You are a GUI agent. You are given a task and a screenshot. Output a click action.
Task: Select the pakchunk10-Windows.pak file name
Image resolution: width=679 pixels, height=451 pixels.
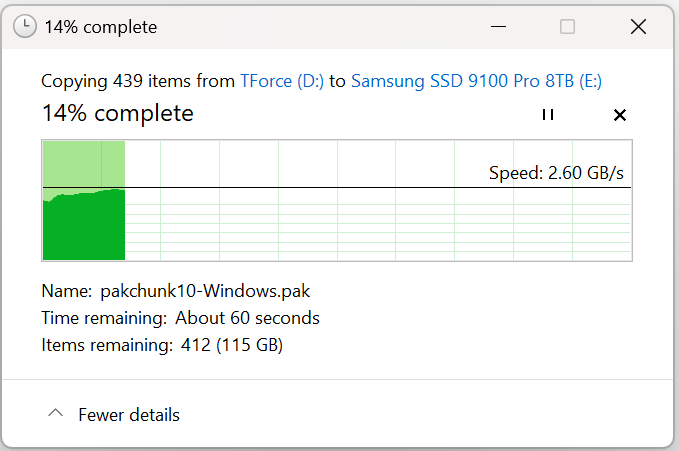pos(205,291)
